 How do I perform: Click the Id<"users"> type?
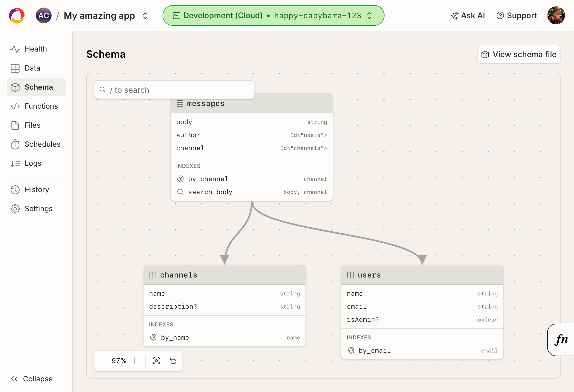[309, 135]
